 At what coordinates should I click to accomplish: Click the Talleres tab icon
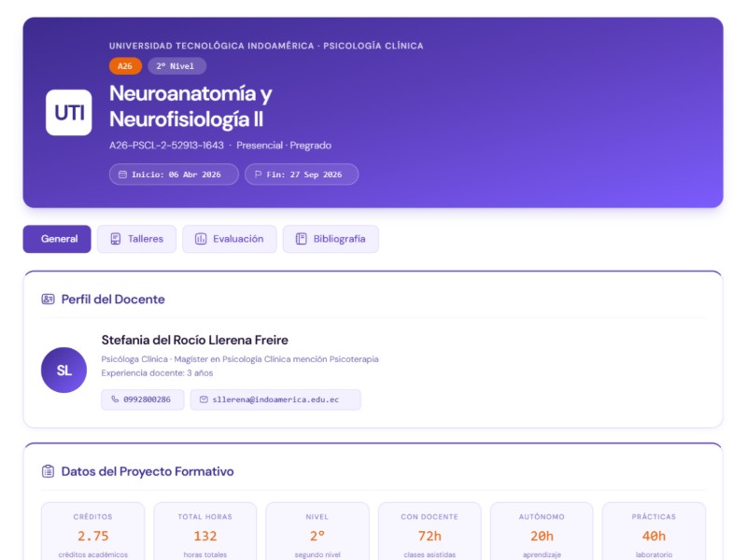115,239
